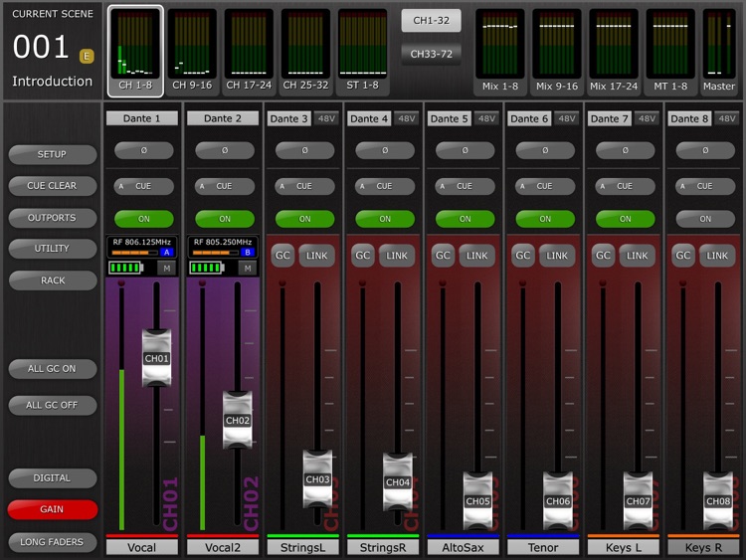Open the MT 1-8 meter bank

coord(670,51)
